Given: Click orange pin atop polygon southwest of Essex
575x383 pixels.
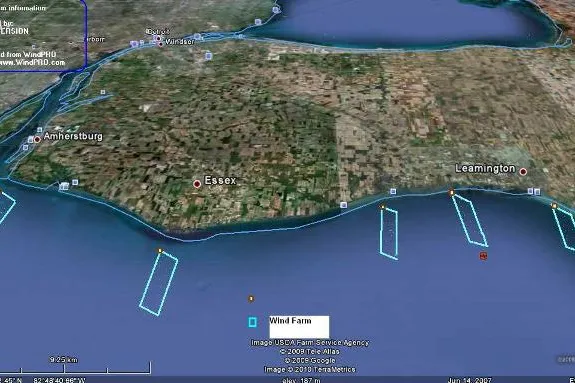Looking at the screenshot, I should 160,251.
